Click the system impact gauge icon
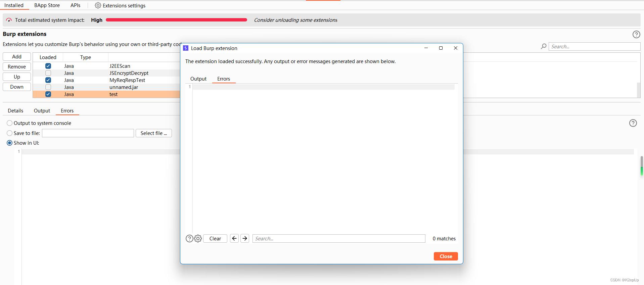Viewport: 644px width, 285px height. tap(9, 20)
